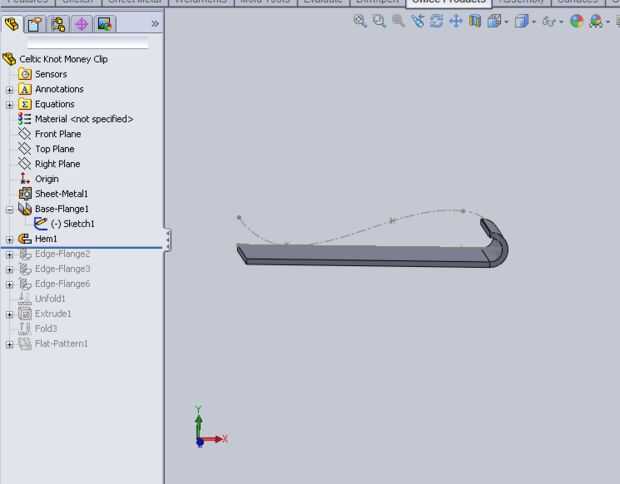Select (-) Sketch1 under Base-Flange1
This screenshot has width=620, height=484.
click(73, 224)
